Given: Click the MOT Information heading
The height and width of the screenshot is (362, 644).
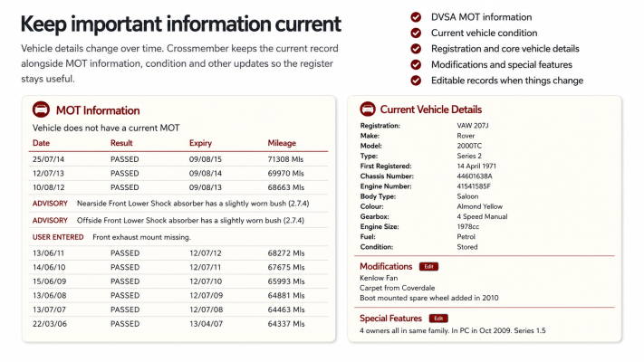Looking at the screenshot, I should [x=98, y=110].
